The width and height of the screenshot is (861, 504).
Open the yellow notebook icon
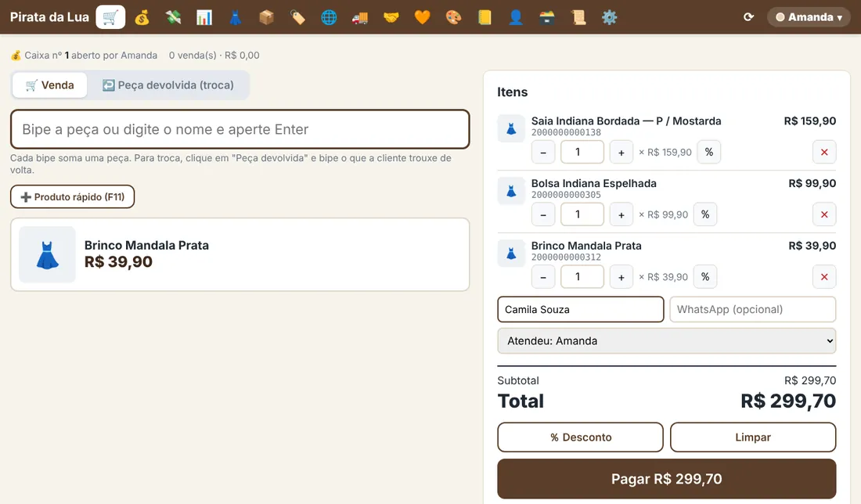(485, 17)
